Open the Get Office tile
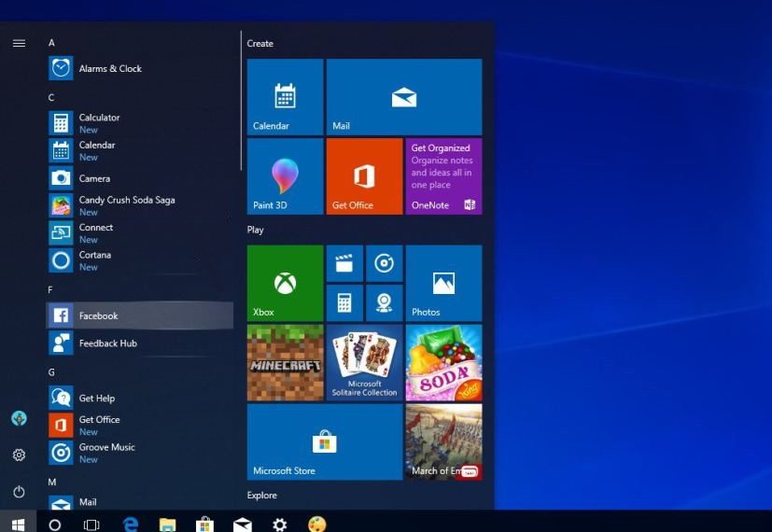Image resolution: width=772 pixels, height=532 pixels. click(x=364, y=175)
